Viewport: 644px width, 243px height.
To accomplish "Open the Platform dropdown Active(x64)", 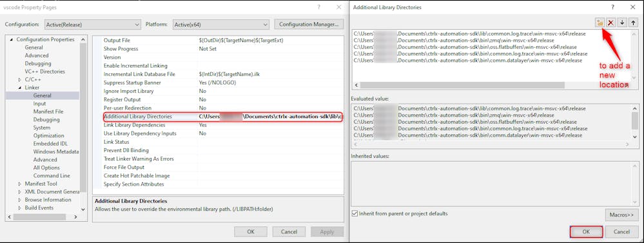I will click(x=221, y=24).
